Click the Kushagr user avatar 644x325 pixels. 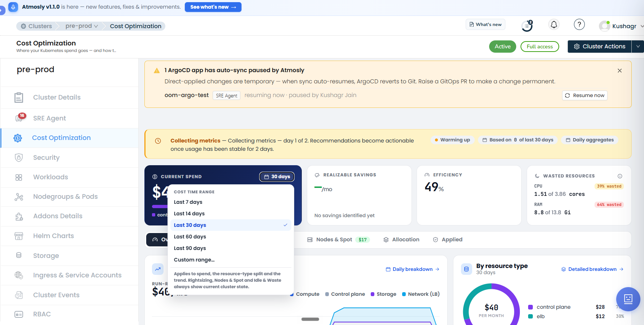605,26
